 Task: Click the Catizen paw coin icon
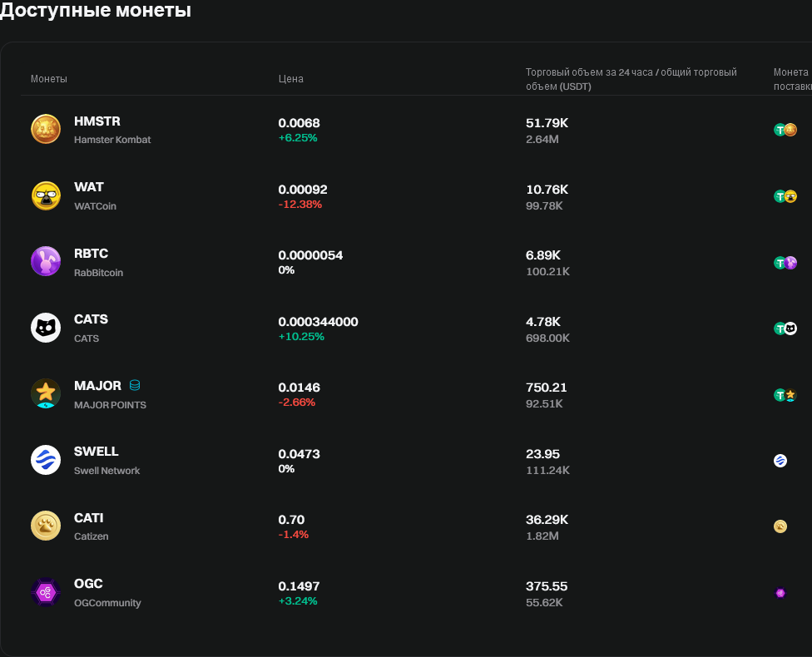46,526
